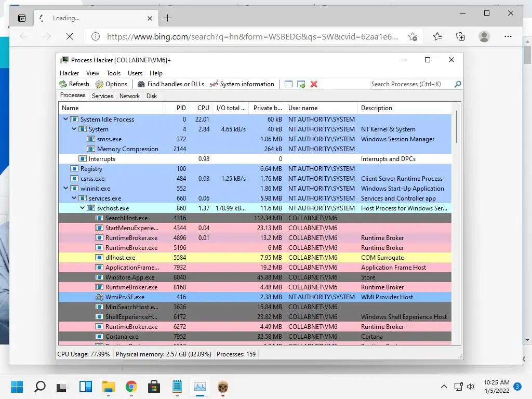This screenshot has width=532, height=399.
Task: Open the Windows Start menu
Action: coord(17,387)
